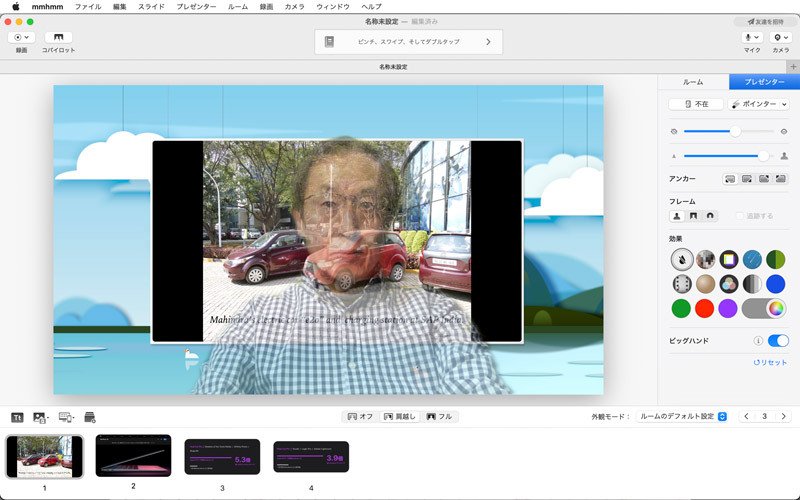Switch to the プレゼンター tab in side panel

pyautogui.click(x=764, y=82)
